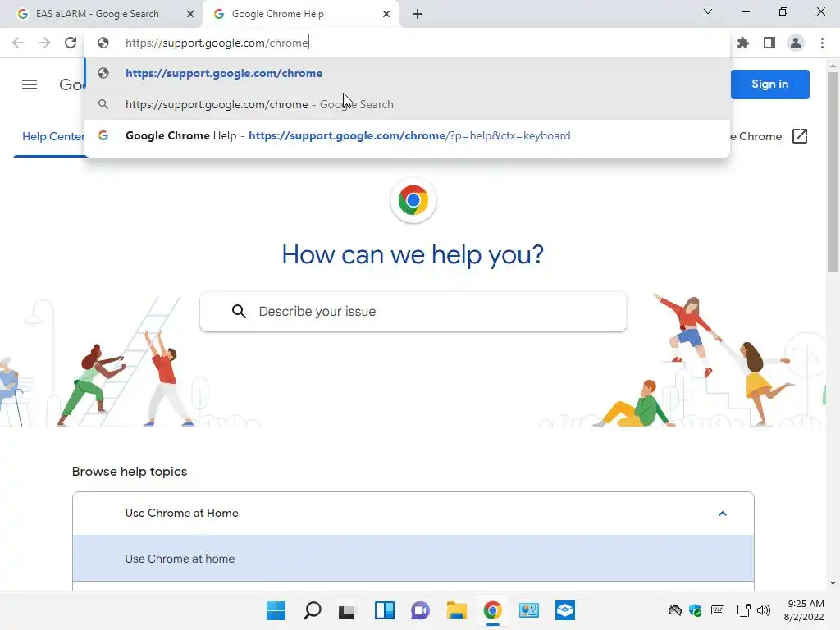Viewport: 840px width, 630px height.
Task: Click the scrollbar down arrow
Action: coord(833,583)
